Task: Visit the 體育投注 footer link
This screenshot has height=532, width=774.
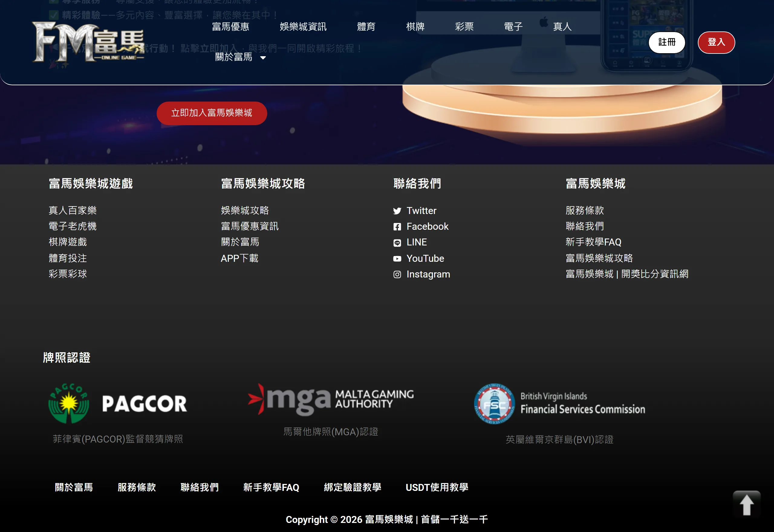Action: pos(68,258)
